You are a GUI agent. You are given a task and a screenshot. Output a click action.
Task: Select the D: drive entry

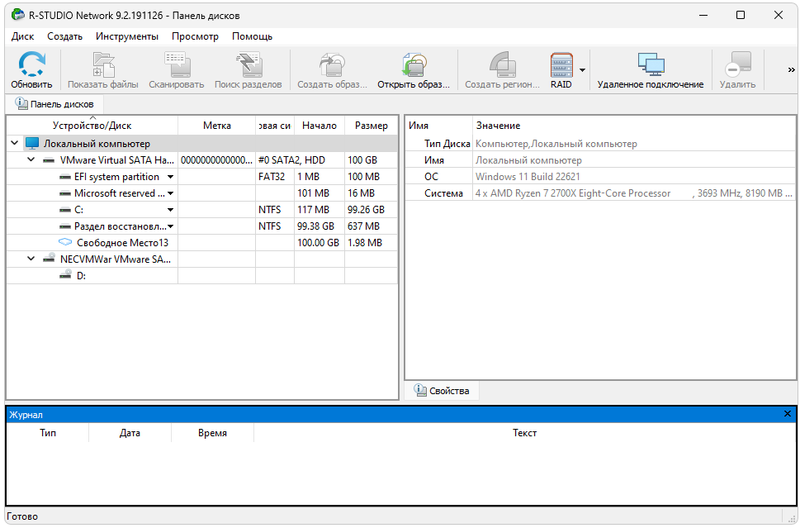tap(82, 275)
